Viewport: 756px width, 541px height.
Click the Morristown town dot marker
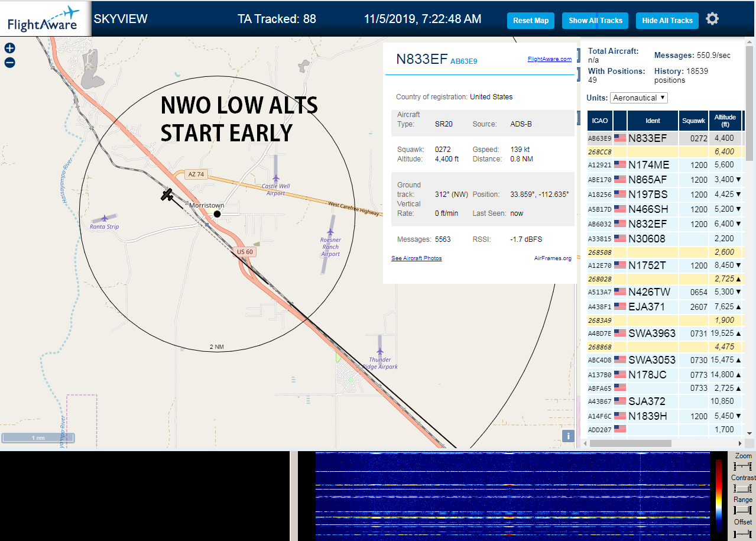tap(217, 214)
